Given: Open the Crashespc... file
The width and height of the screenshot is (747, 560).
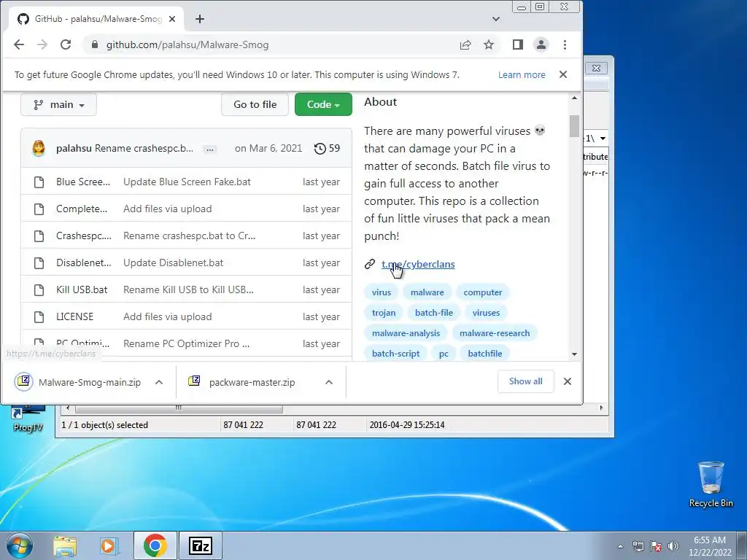Looking at the screenshot, I should pyautogui.click(x=83, y=236).
